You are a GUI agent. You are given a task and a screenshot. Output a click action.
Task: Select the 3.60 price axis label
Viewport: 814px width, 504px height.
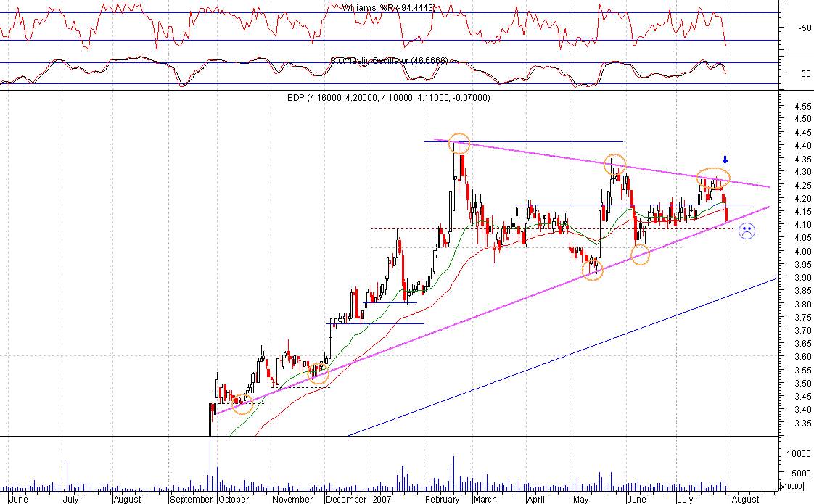pos(803,357)
